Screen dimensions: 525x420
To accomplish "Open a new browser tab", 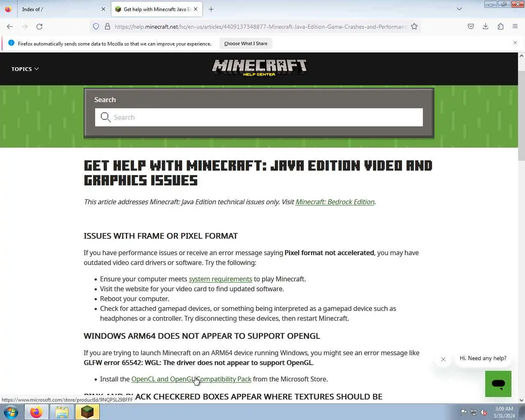I will click(x=211, y=9).
